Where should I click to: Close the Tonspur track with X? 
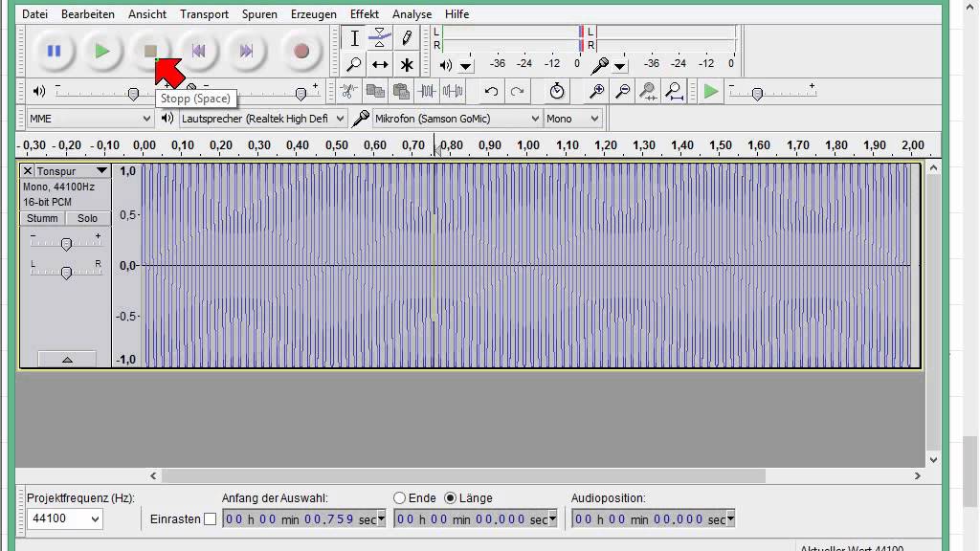28,170
